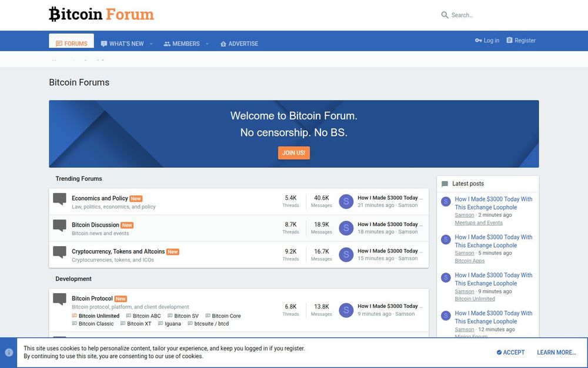Screen dimensions: 588x368
Task: Click the Latest posts heading
Action: pos(467,184)
